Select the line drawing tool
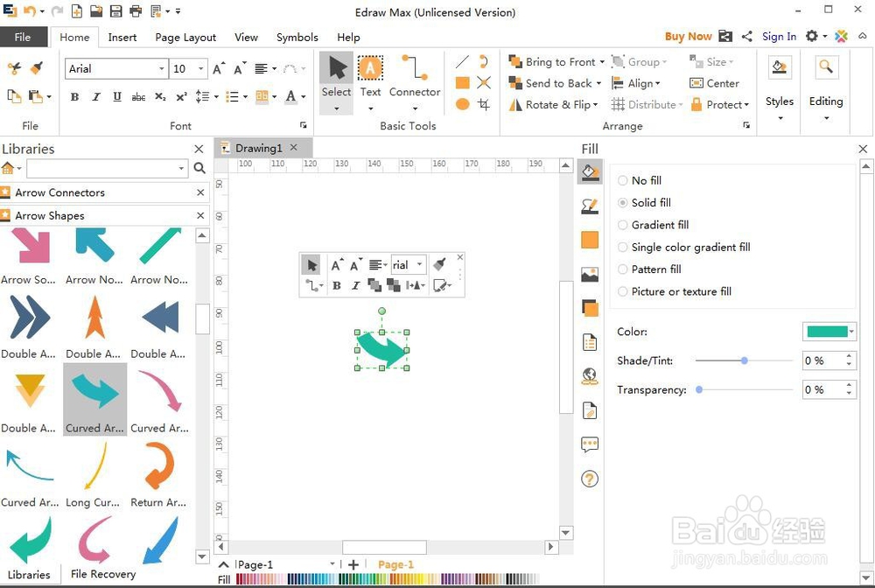Image resolution: width=875 pixels, height=588 pixels. (x=462, y=62)
